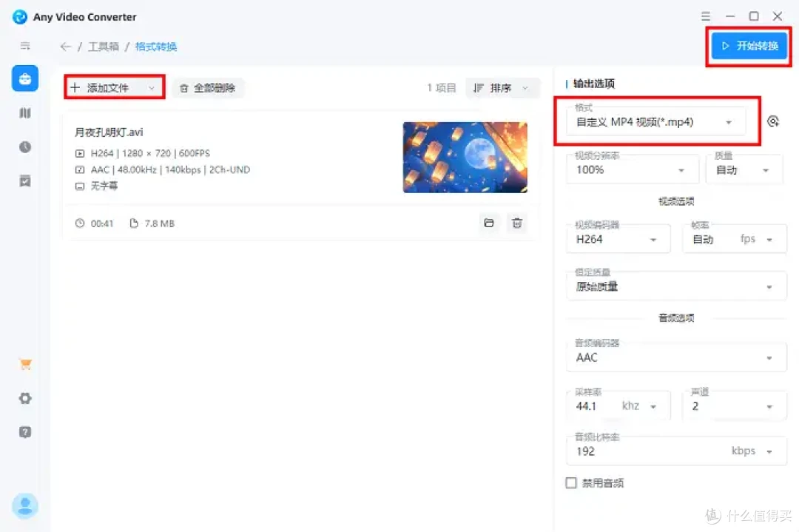Open the media library sidebar icon
799x532 pixels.
coord(25,112)
